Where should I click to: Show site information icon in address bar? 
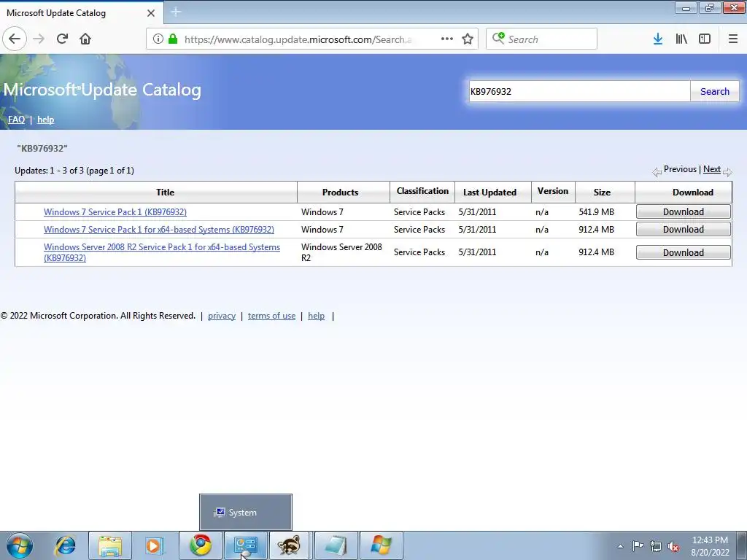click(x=158, y=39)
